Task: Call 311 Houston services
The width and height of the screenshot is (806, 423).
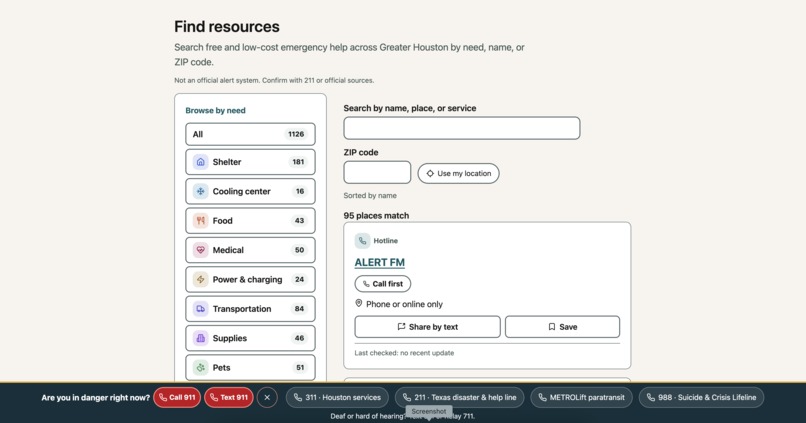Action: 337,397
